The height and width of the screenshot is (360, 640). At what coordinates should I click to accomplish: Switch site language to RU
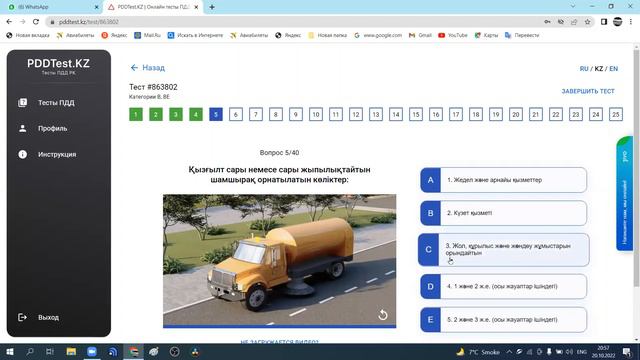(584, 69)
